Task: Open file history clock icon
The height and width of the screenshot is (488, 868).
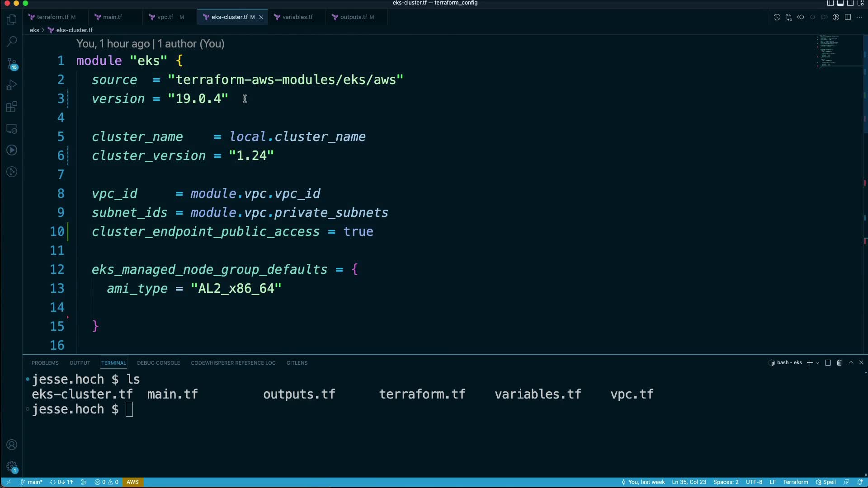Action: [777, 17]
